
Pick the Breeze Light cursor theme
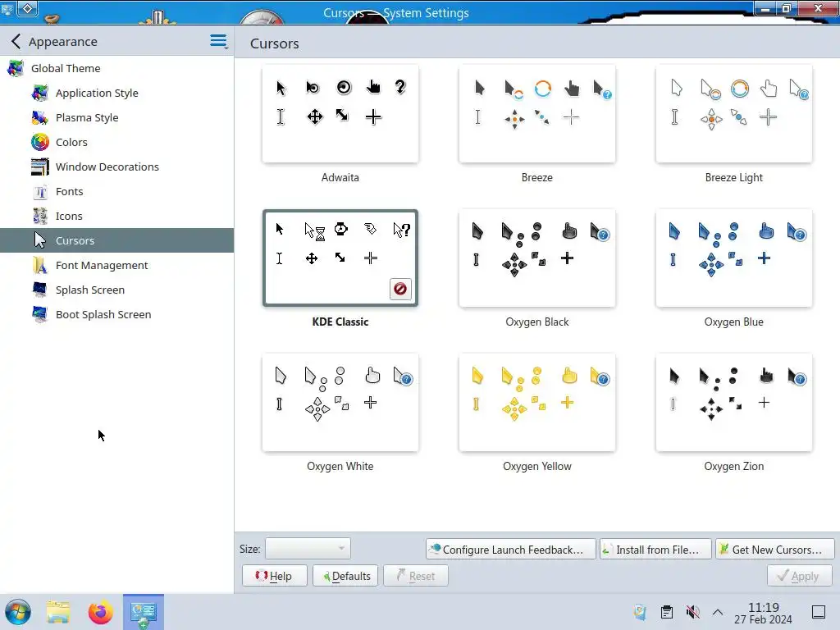pyautogui.click(x=734, y=113)
